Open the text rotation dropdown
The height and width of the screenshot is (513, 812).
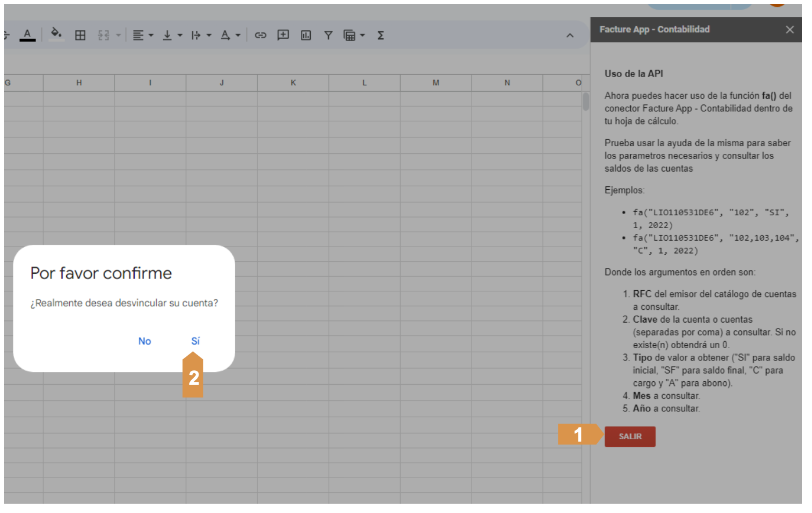(230, 35)
